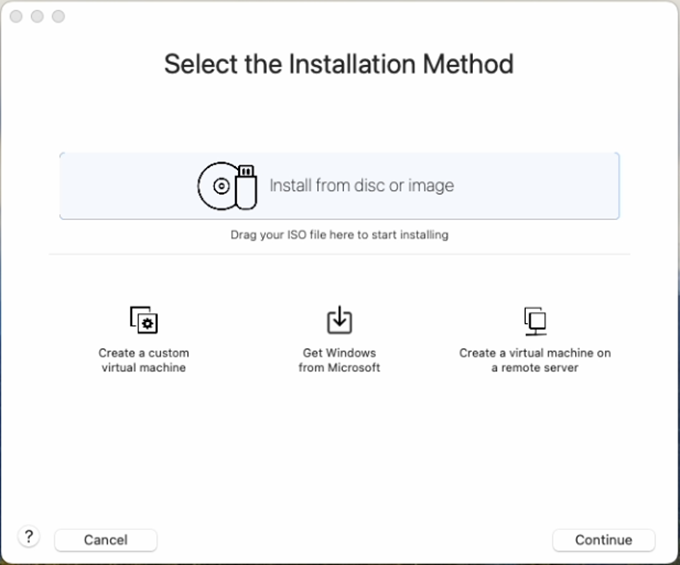Select the custom virtual machine gear icon
The width and height of the screenshot is (680, 565).
click(144, 320)
